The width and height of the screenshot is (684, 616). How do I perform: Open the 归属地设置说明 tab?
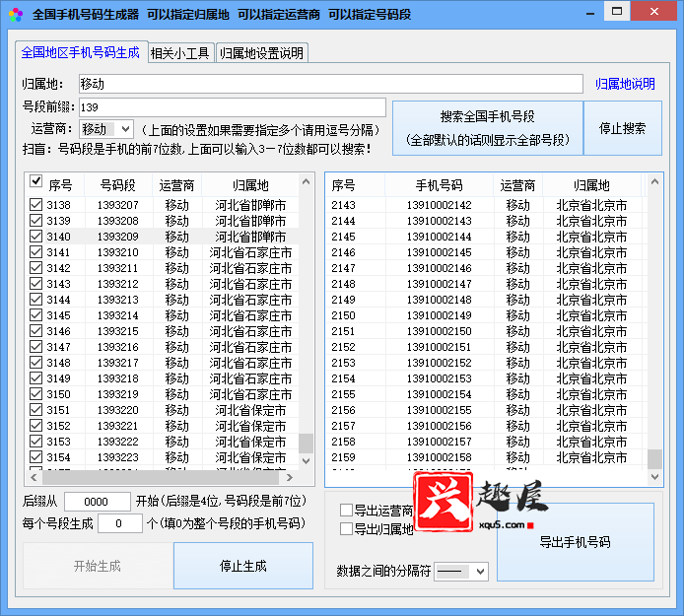pyautogui.click(x=261, y=53)
